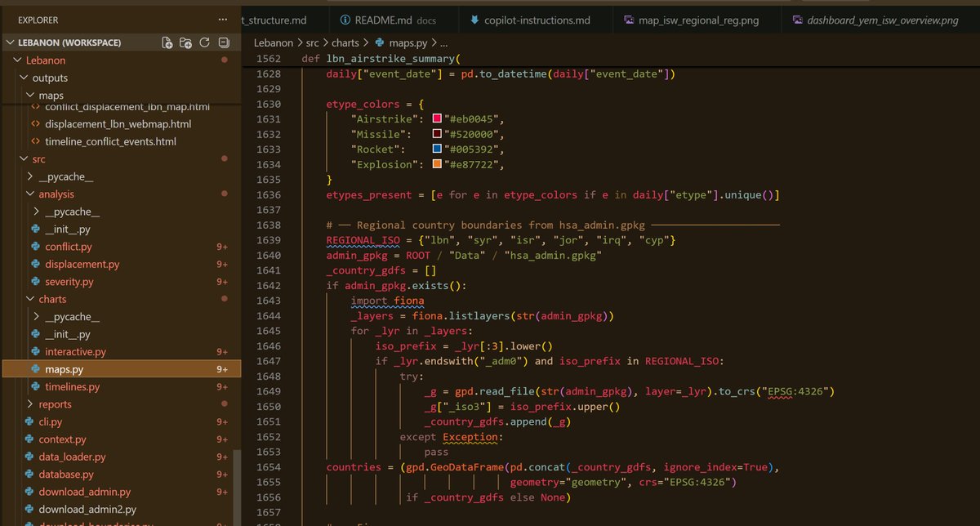The image size is (980, 526).
Task: Select Lebanon in the breadcrumb path
Action: coord(274,42)
